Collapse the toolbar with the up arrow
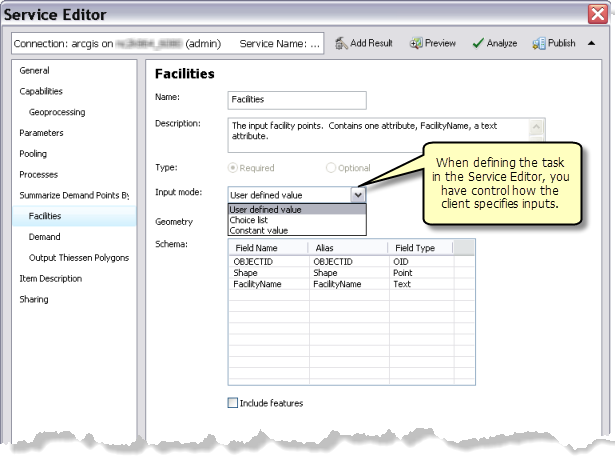The width and height of the screenshot is (615, 456). pyautogui.click(x=590, y=44)
